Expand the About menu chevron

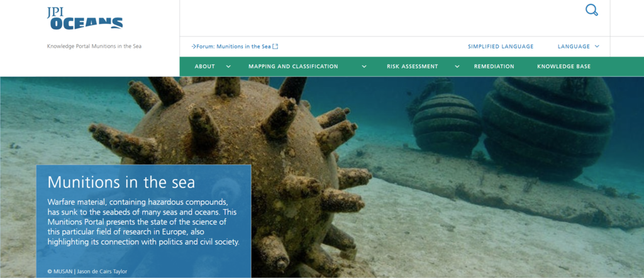[x=228, y=67]
